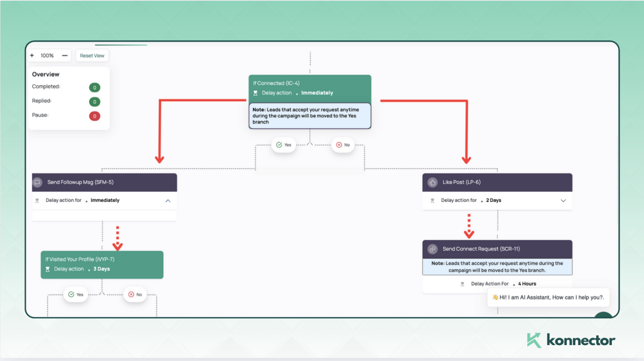Open the AI Assistant chat message bubble
Screen dimensions: 644x361
548,297
